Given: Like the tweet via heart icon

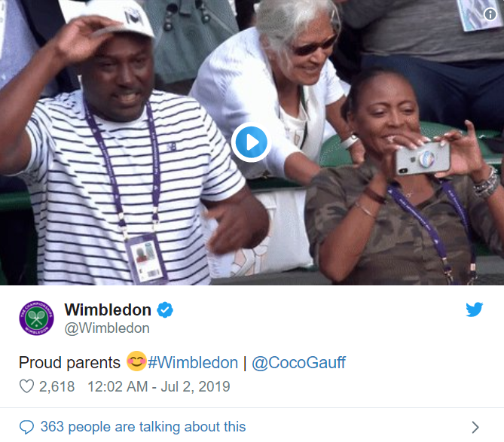Looking at the screenshot, I should (26, 386).
